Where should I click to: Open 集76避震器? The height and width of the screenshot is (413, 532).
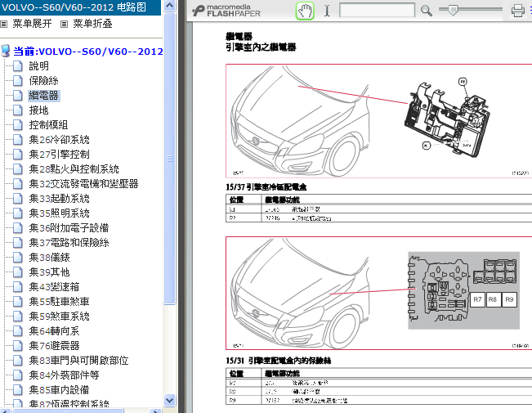(54, 346)
